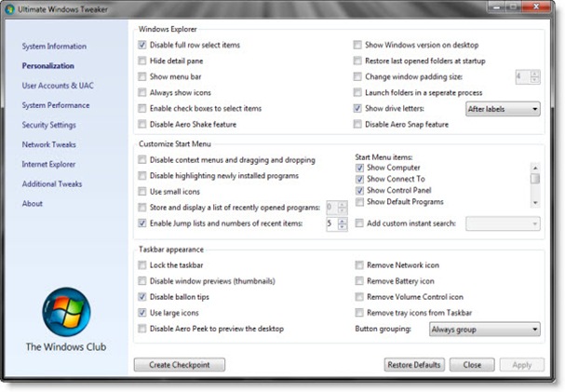Uncheck Disable full row select items
This screenshot has height=392, width=565.
pos(142,45)
